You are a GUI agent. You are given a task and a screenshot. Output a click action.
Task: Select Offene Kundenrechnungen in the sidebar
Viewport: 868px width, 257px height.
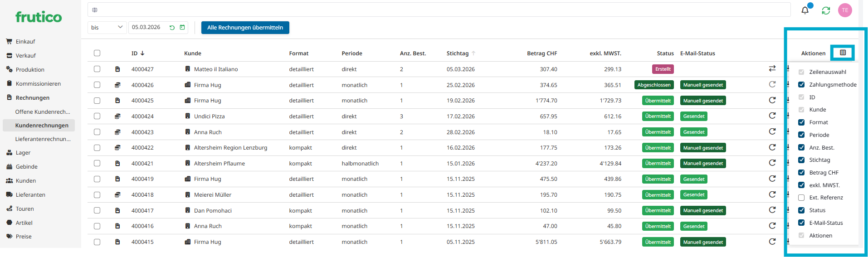(x=43, y=112)
